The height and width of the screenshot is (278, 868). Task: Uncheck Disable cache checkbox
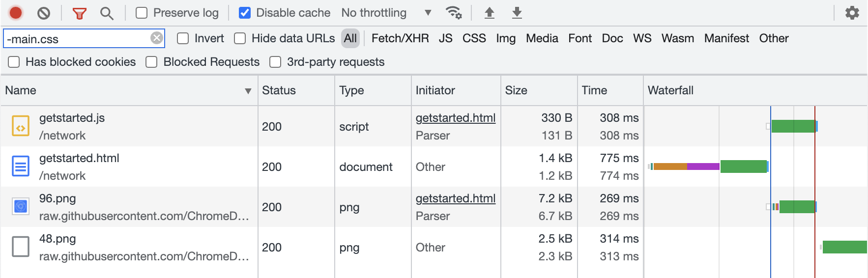(x=244, y=13)
